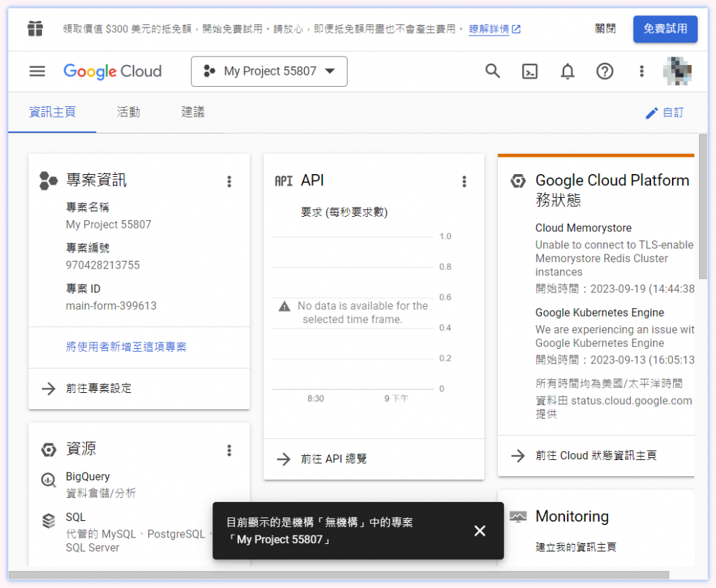
Task: Click 將使用者新增至這項專案 link
Action: point(126,347)
